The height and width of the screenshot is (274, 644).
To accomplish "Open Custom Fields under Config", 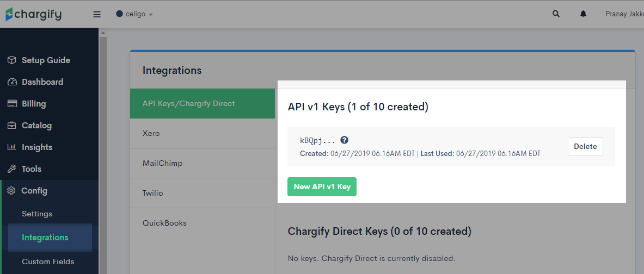I will (x=48, y=261).
